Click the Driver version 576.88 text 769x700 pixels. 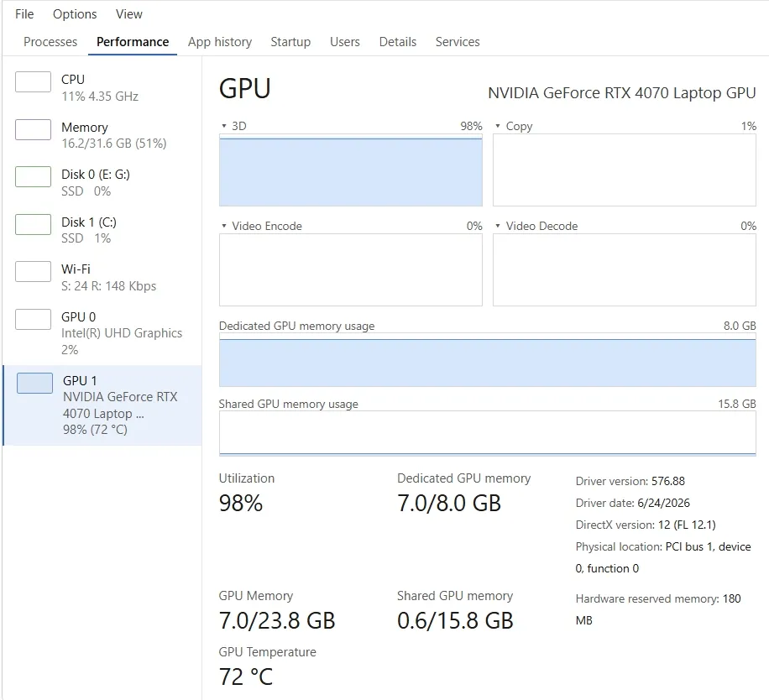tap(630, 482)
